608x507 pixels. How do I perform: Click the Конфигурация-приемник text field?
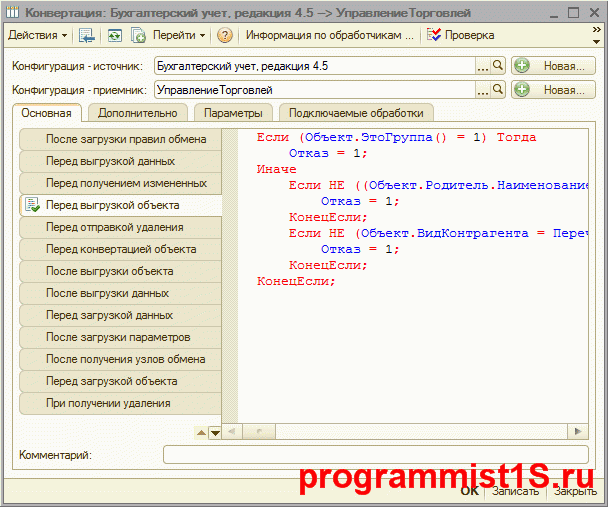[x=314, y=90]
